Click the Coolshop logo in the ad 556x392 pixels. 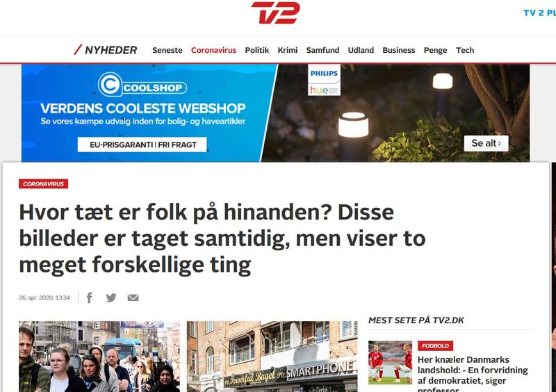pos(142,84)
